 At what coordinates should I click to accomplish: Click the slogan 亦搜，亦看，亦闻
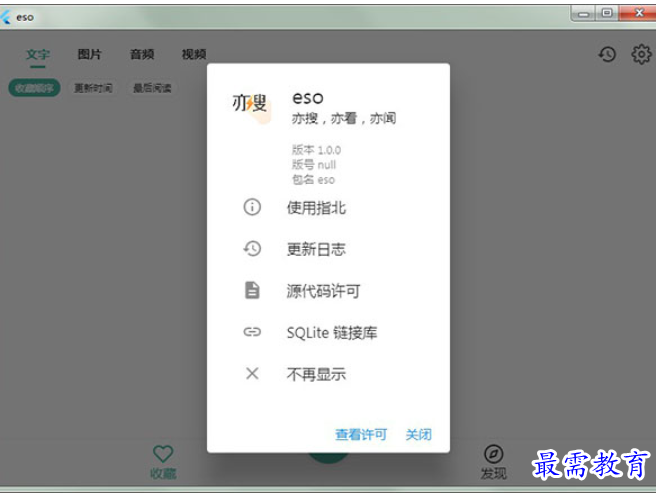pyautogui.click(x=343, y=118)
